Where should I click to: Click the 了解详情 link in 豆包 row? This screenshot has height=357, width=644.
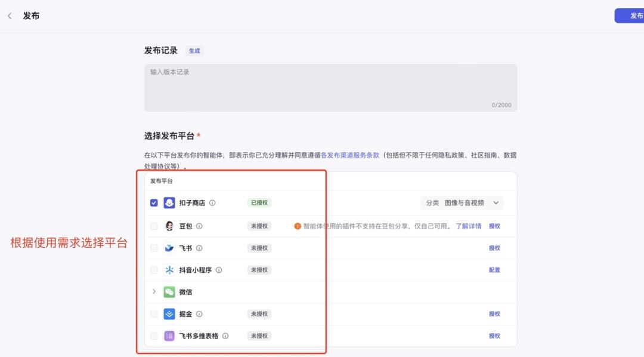(470, 226)
